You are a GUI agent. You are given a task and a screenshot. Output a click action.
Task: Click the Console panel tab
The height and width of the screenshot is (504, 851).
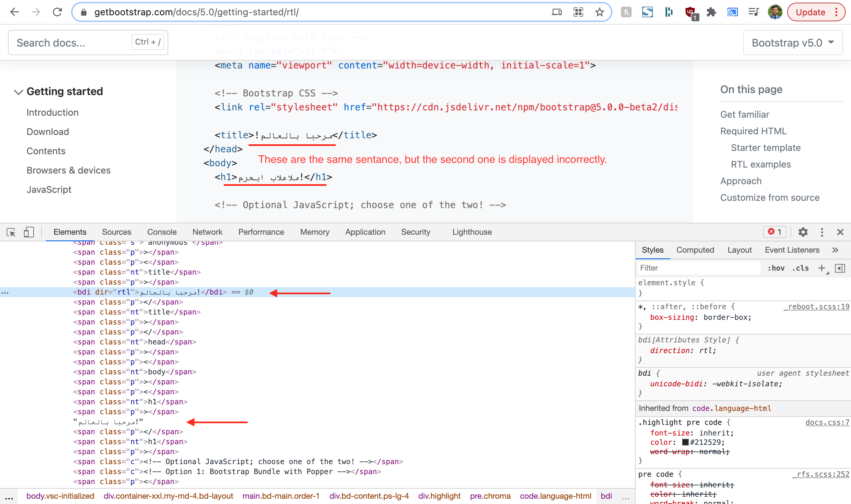click(162, 232)
